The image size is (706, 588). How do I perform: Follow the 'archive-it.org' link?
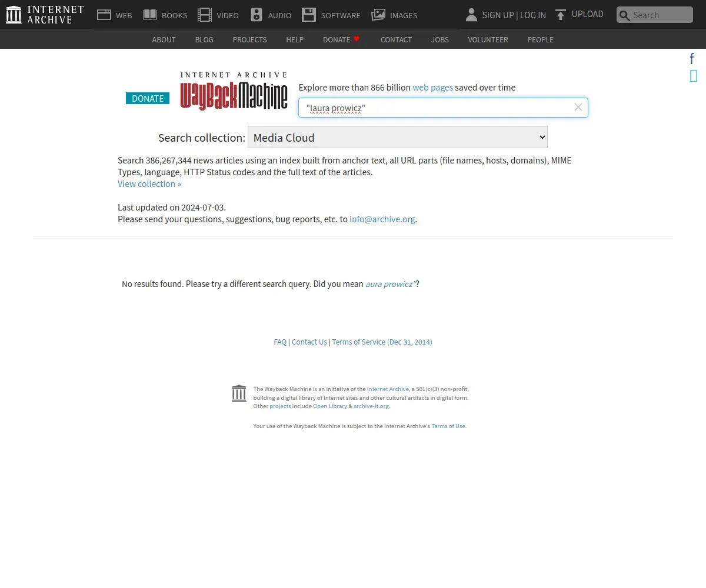(x=371, y=406)
